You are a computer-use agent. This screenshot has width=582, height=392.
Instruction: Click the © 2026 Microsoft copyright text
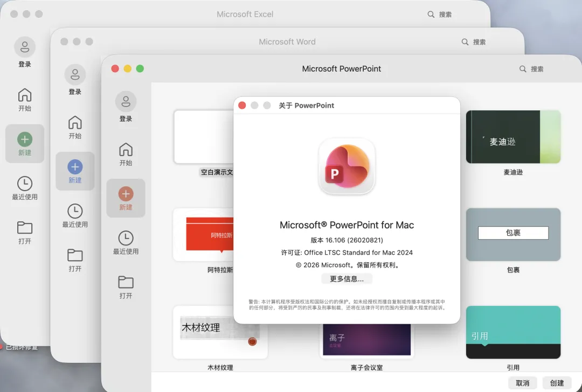coord(348,265)
